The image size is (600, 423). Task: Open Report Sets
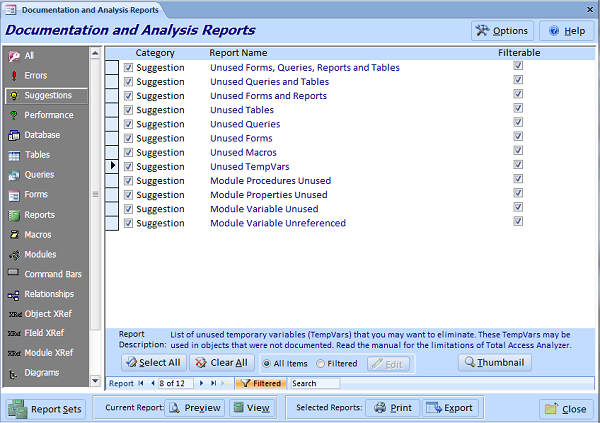click(x=46, y=409)
